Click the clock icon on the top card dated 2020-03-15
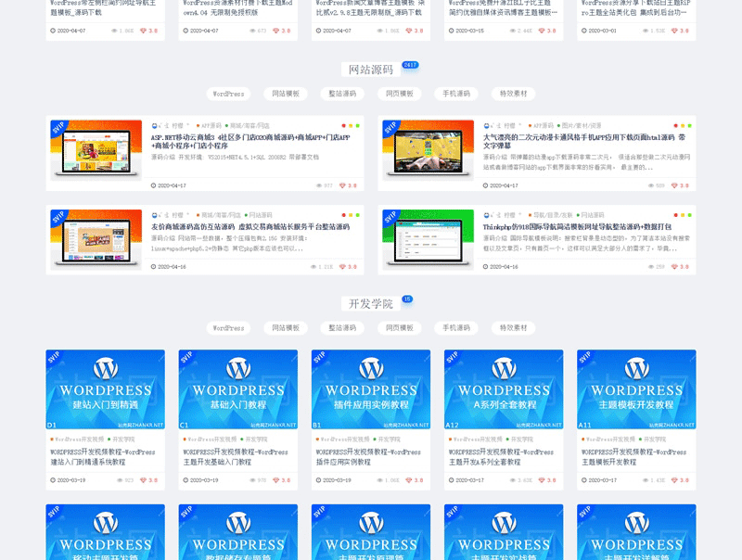 click(x=452, y=31)
